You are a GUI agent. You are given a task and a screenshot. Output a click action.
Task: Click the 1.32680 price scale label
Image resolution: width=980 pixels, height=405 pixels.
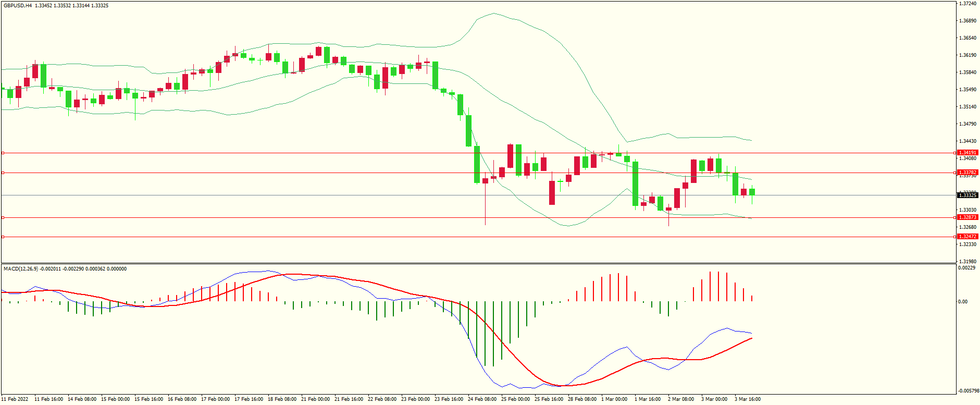(x=967, y=227)
